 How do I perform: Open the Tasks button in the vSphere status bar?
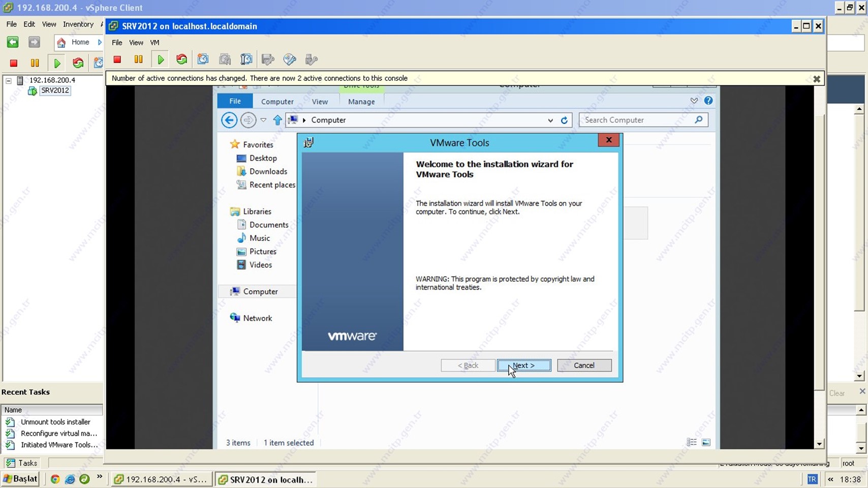pyautogui.click(x=22, y=463)
